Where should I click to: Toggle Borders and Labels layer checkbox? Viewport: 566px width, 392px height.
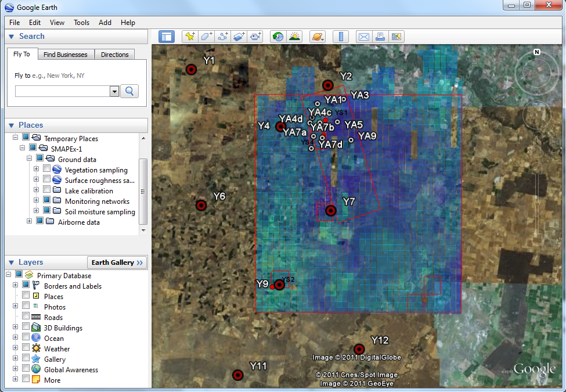[26, 285]
